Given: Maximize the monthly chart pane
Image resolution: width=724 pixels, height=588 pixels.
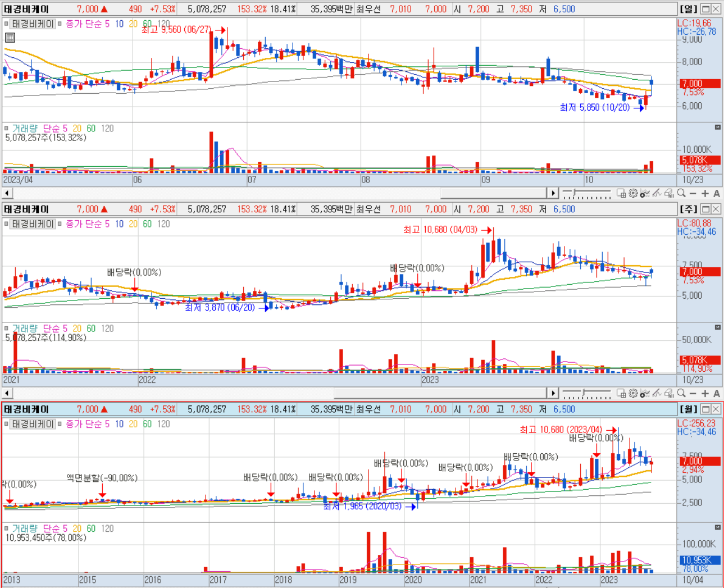Looking at the screenshot, I should pyautogui.click(x=706, y=409).
